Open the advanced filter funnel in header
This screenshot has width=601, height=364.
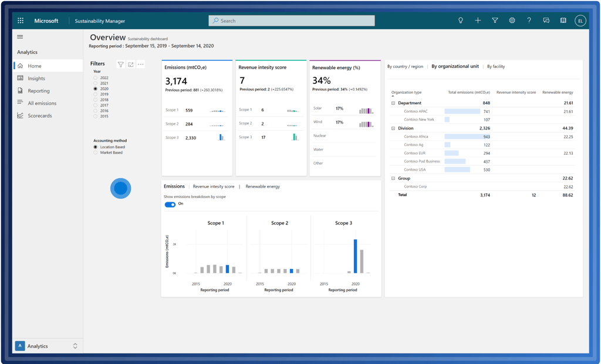click(x=495, y=21)
